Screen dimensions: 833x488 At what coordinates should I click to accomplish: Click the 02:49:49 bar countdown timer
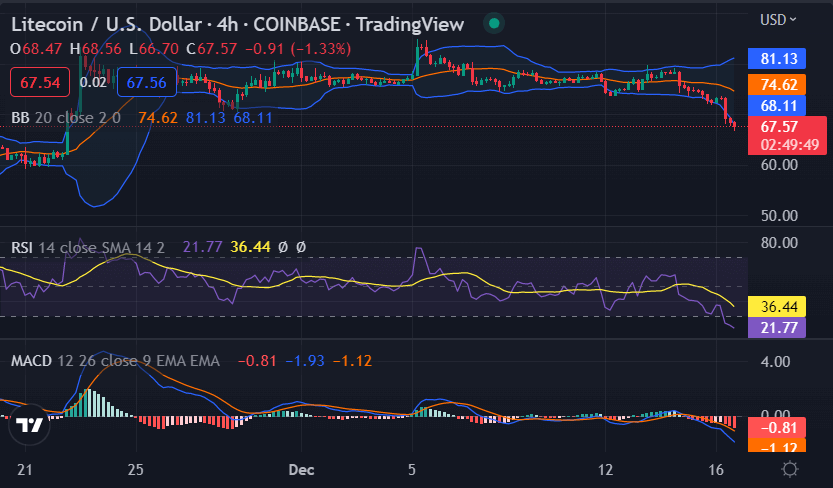click(x=789, y=145)
